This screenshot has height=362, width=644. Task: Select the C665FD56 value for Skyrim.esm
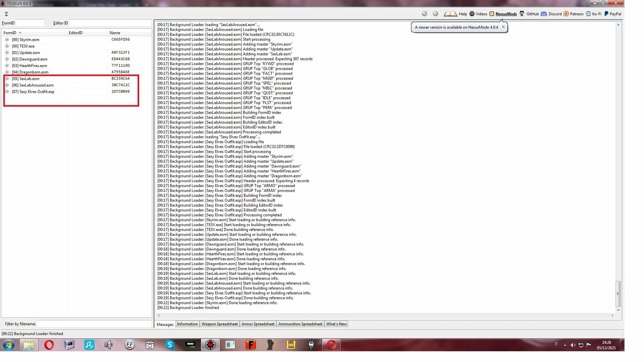click(x=120, y=40)
